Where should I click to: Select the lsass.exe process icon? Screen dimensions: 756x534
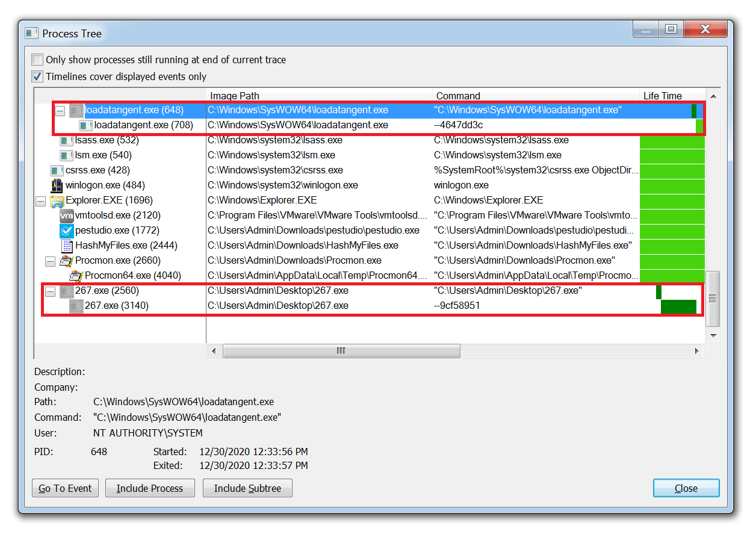[x=66, y=140]
